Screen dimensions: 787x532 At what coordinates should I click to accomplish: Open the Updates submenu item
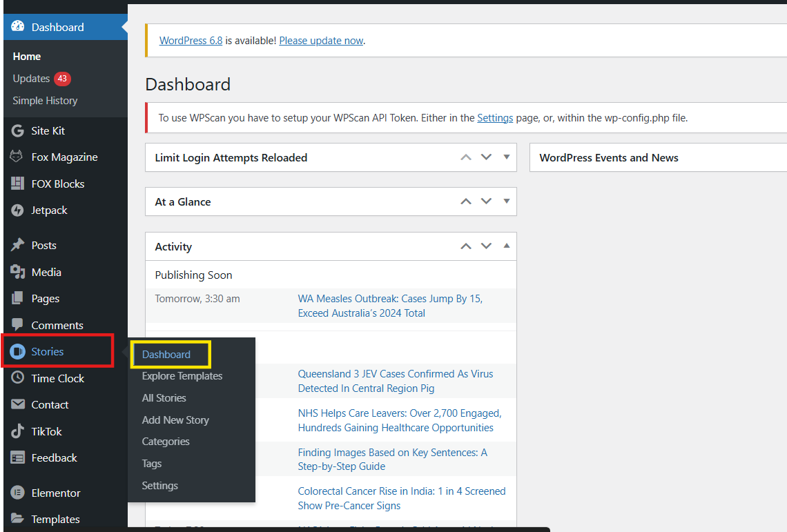click(31, 78)
